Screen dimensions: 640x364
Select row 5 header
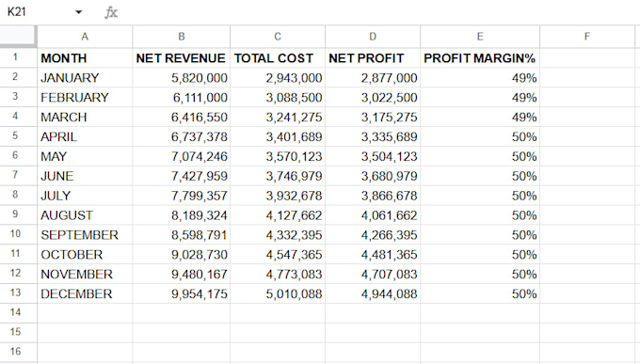[x=19, y=135]
